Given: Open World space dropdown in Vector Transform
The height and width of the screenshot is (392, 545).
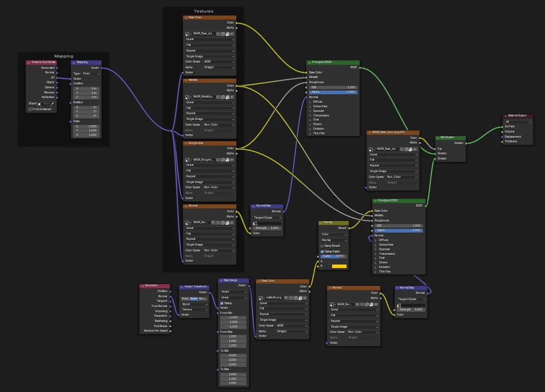Looking at the screenshot, I should [x=194, y=304].
